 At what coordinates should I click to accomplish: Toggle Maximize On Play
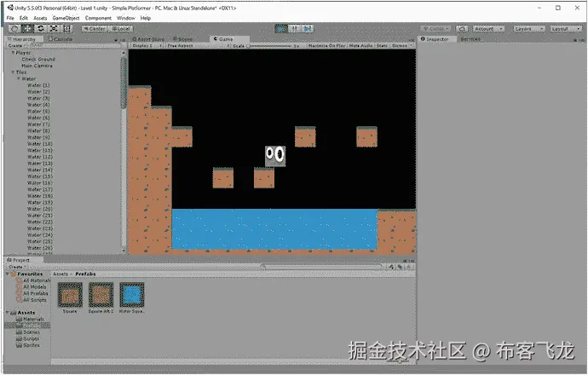coord(326,45)
